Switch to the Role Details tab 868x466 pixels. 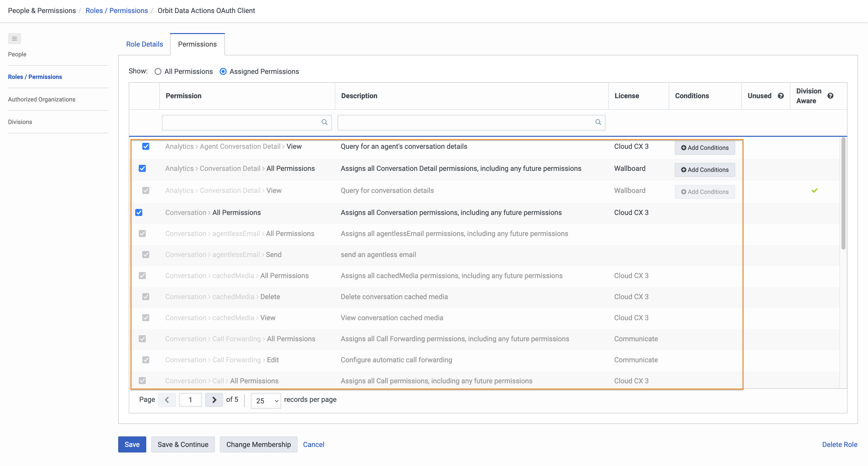pos(144,44)
